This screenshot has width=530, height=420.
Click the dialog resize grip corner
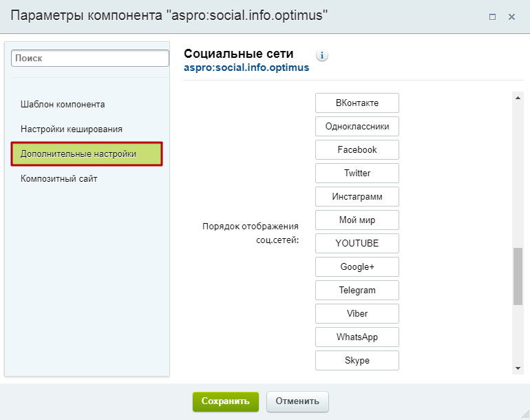click(525, 414)
